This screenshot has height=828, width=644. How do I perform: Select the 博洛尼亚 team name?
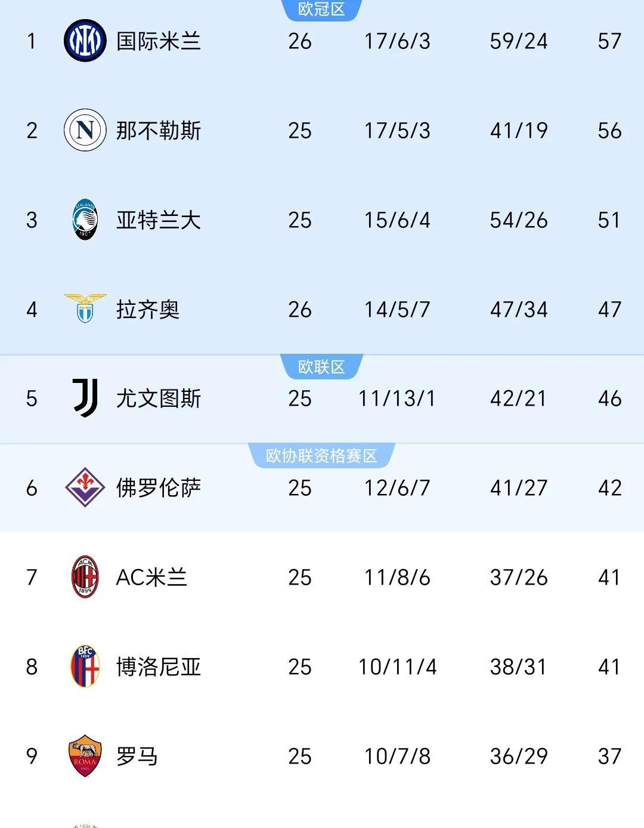coord(158,667)
